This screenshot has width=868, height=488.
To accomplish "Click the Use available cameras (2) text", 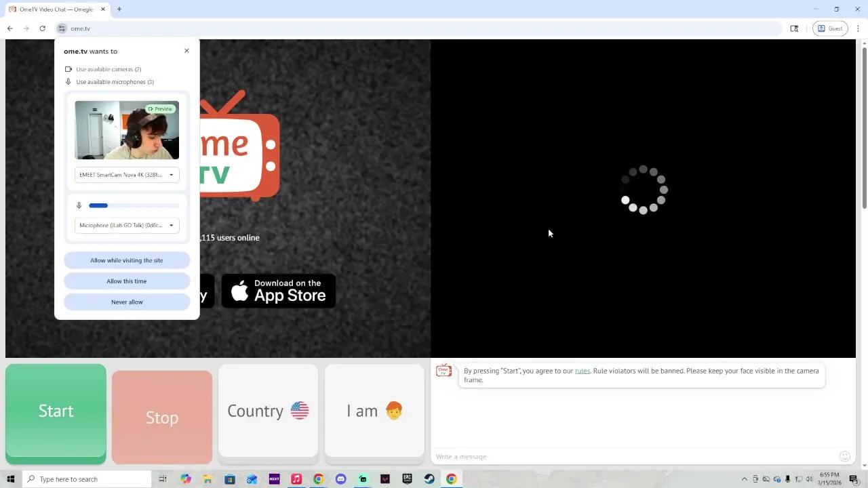I will click(108, 69).
